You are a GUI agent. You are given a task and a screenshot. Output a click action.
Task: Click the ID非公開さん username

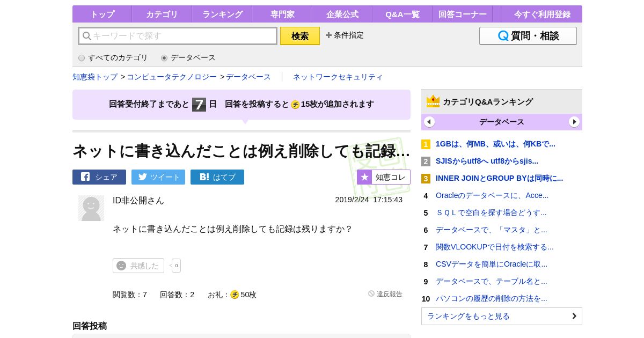click(x=138, y=200)
